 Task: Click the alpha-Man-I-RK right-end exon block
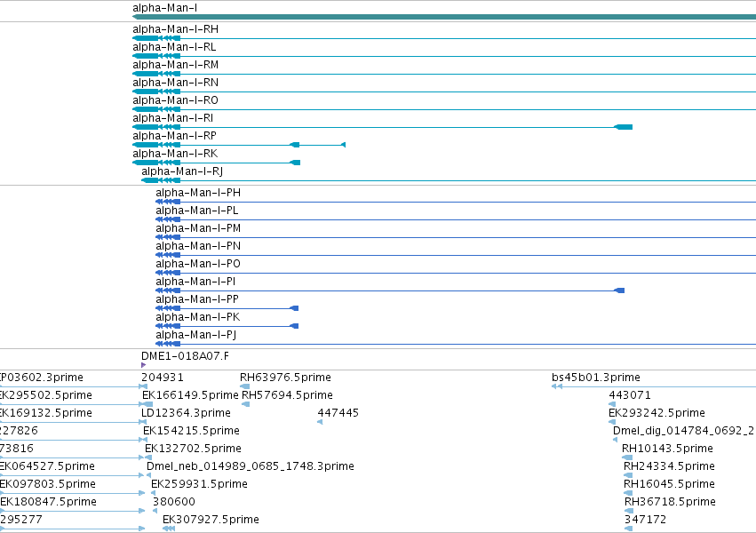pos(295,163)
